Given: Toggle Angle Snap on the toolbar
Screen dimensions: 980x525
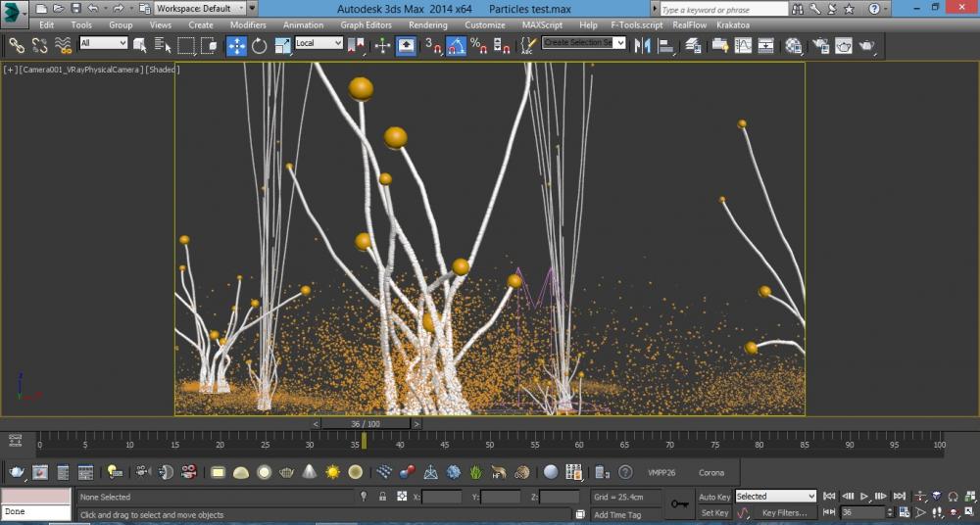Looking at the screenshot, I should pyautogui.click(x=457, y=45).
